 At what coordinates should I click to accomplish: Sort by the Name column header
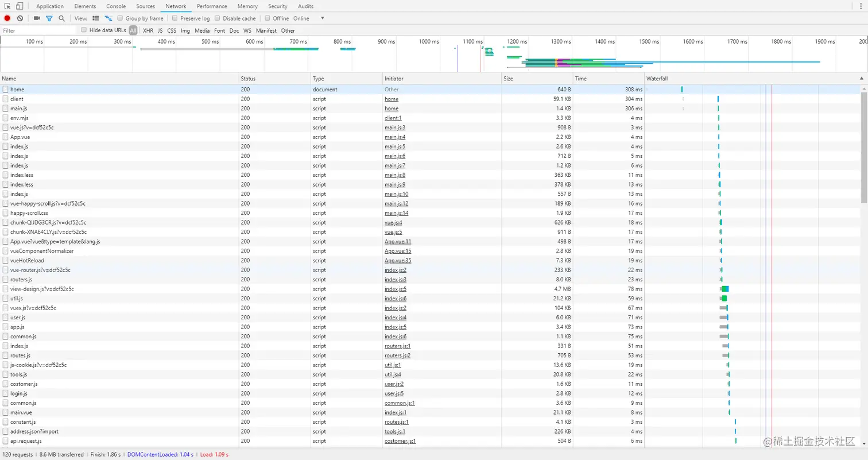(119, 78)
